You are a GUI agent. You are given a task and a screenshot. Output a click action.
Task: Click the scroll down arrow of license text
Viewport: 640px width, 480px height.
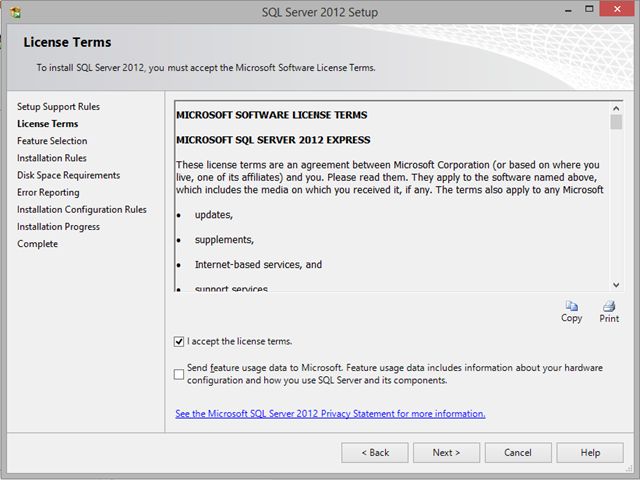click(x=616, y=285)
